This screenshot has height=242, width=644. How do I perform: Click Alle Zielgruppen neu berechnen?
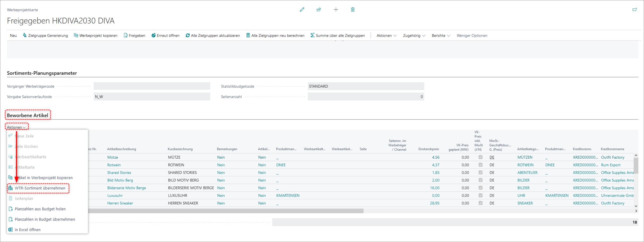tap(275, 35)
